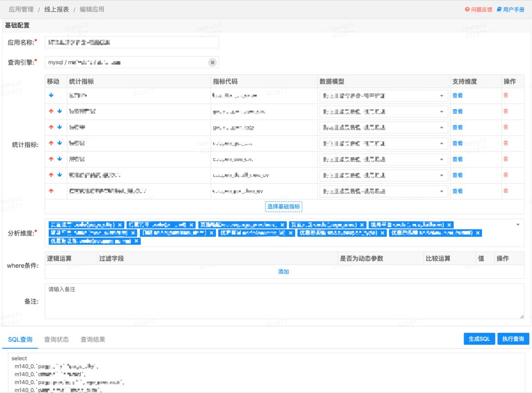Viewport: 532px width, 393px height.
Task: Open the 用户手册 user manual
Action: (511, 9)
